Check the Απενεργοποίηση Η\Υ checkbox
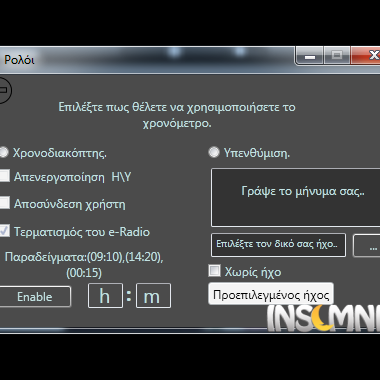The height and width of the screenshot is (380, 380). tap(4, 176)
